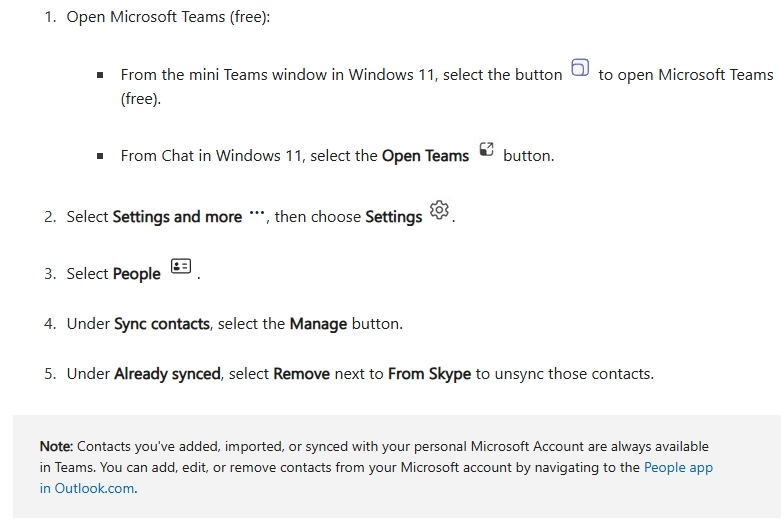This screenshot has height=528, width=783.
Task: Click bold Settings label beside the gear icon
Action: [x=393, y=217]
